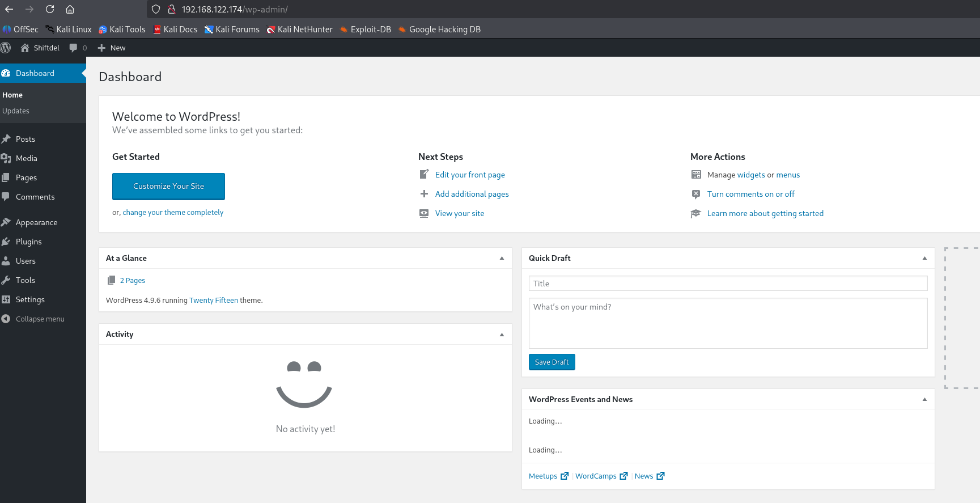Open the Kali NetHunter bookmark
This screenshot has width=980, height=503.
(300, 29)
